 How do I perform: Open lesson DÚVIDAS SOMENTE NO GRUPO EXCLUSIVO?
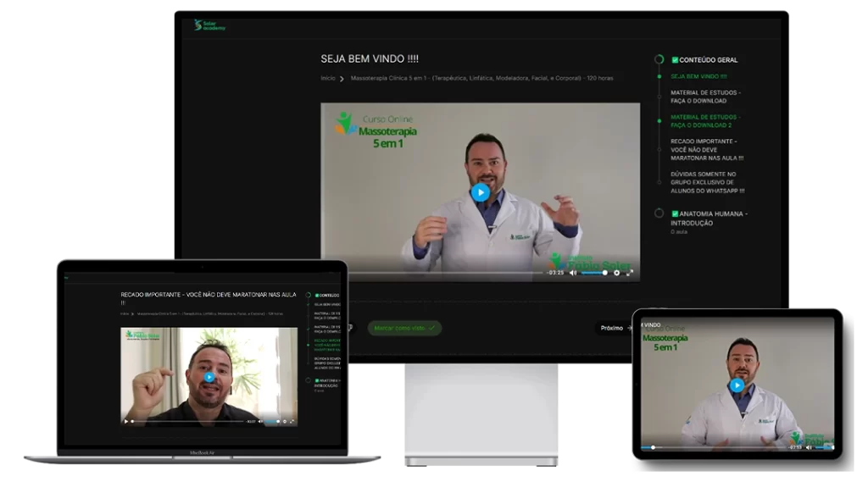[x=708, y=182]
